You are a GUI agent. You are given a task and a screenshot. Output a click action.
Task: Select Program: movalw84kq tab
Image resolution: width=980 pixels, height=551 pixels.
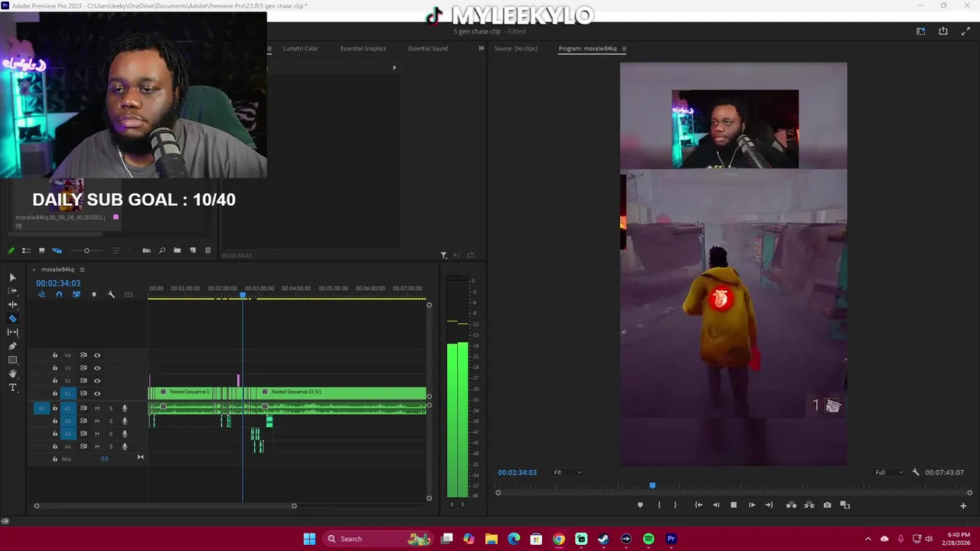pos(587,48)
